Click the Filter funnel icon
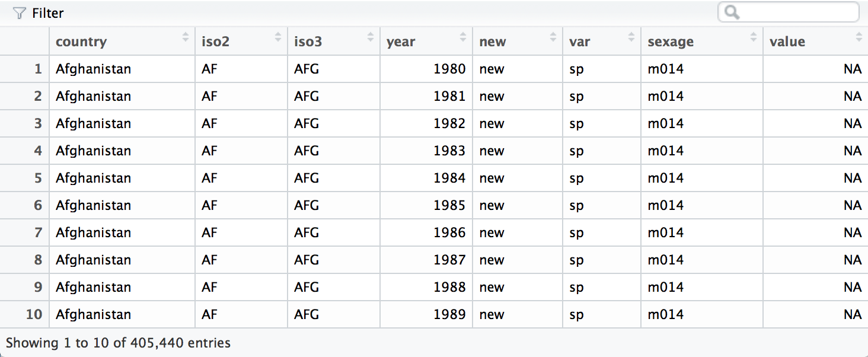This screenshot has height=357, width=868. click(x=20, y=13)
